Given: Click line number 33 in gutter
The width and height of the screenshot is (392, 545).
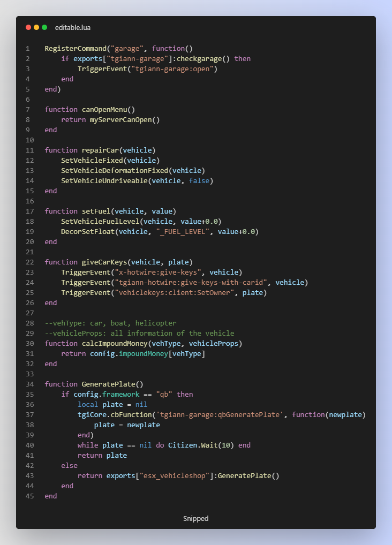Looking at the screenshot, I should coord(30,374).
